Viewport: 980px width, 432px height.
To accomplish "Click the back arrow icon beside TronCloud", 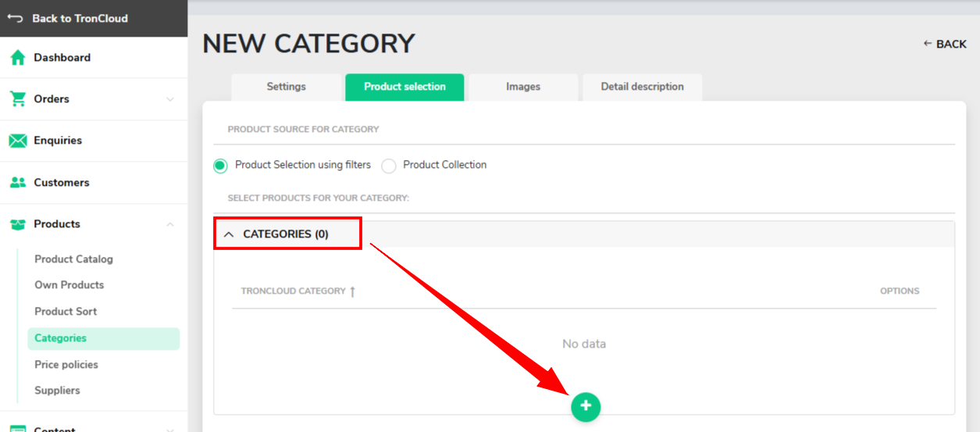I will pyautogui.click(x=16, y=18).
